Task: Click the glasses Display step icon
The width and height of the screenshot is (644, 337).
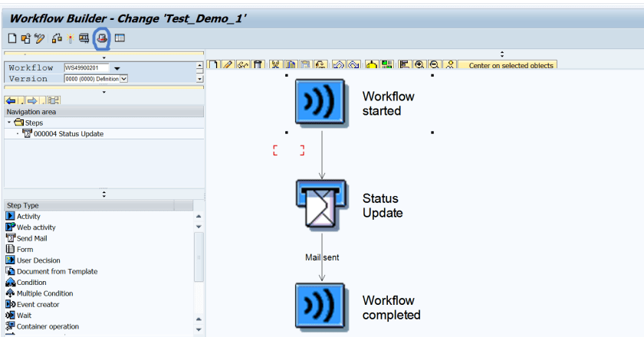Action: point(243,65)
